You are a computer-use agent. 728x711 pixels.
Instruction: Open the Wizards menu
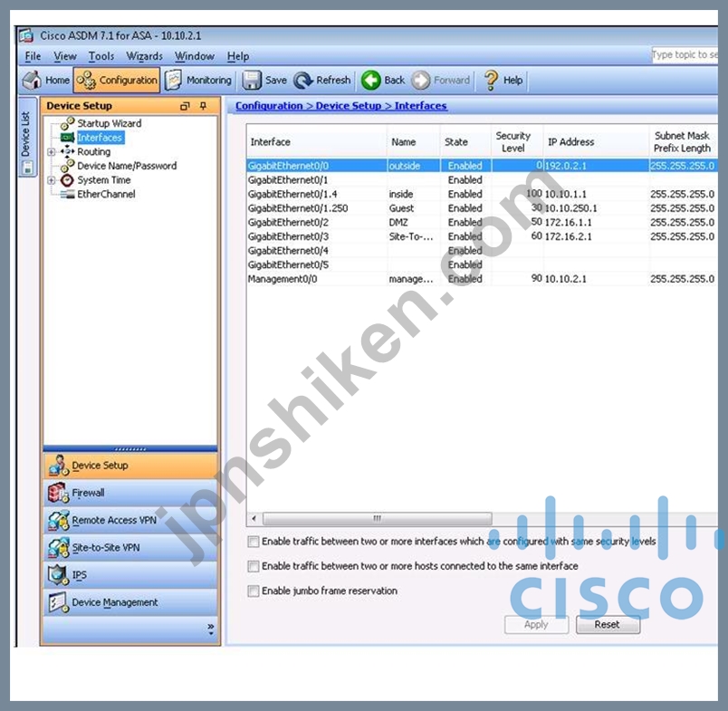coord(144,56)
